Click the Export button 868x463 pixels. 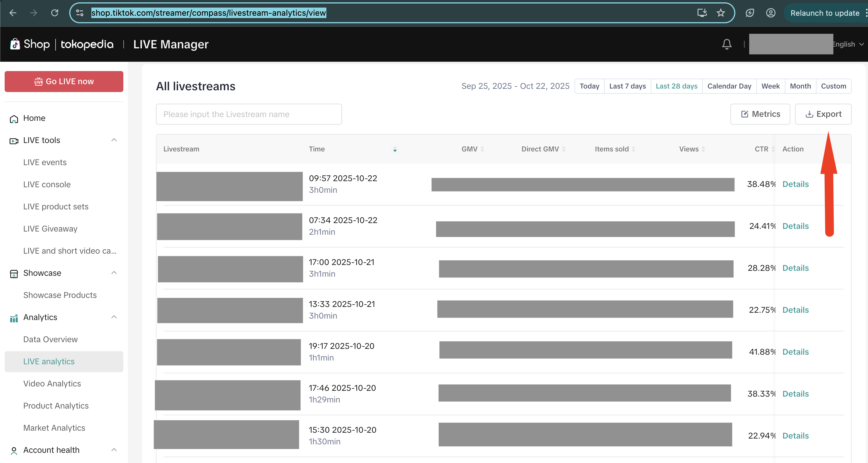(823, 114)
